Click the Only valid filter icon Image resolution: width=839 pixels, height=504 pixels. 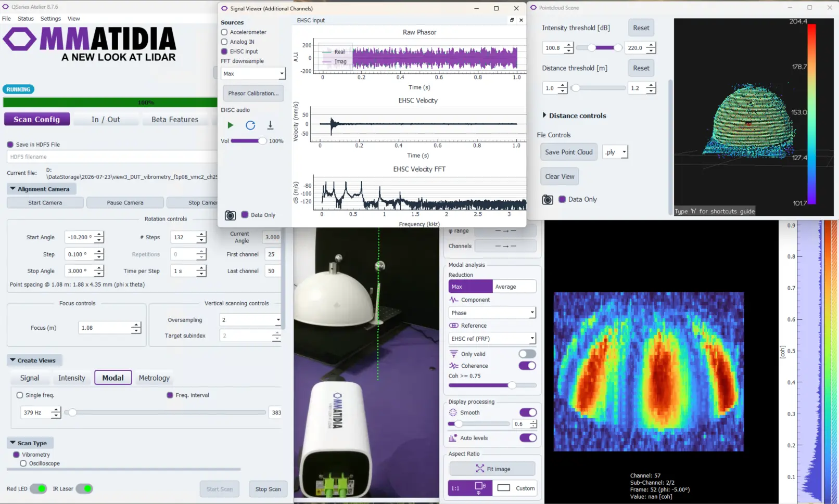tap(453, 354)
